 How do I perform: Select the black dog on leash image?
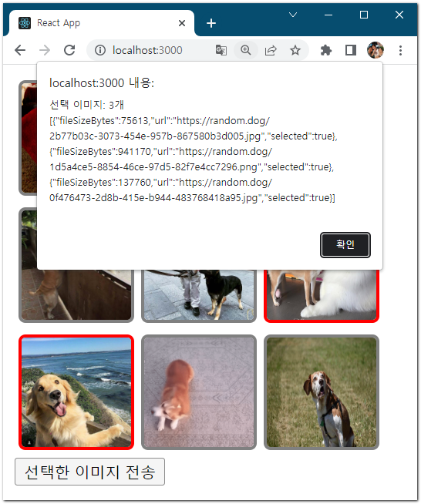pos(199,296)
